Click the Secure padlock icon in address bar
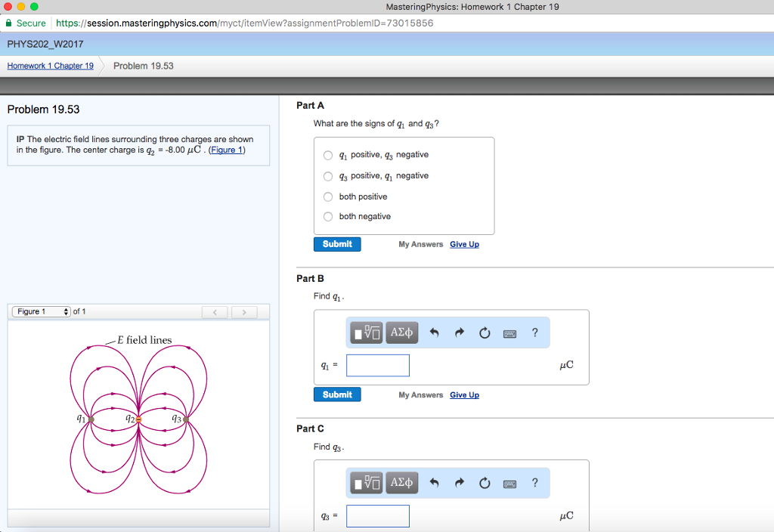The height and width of the screenshot is (532, 774). 8,23
